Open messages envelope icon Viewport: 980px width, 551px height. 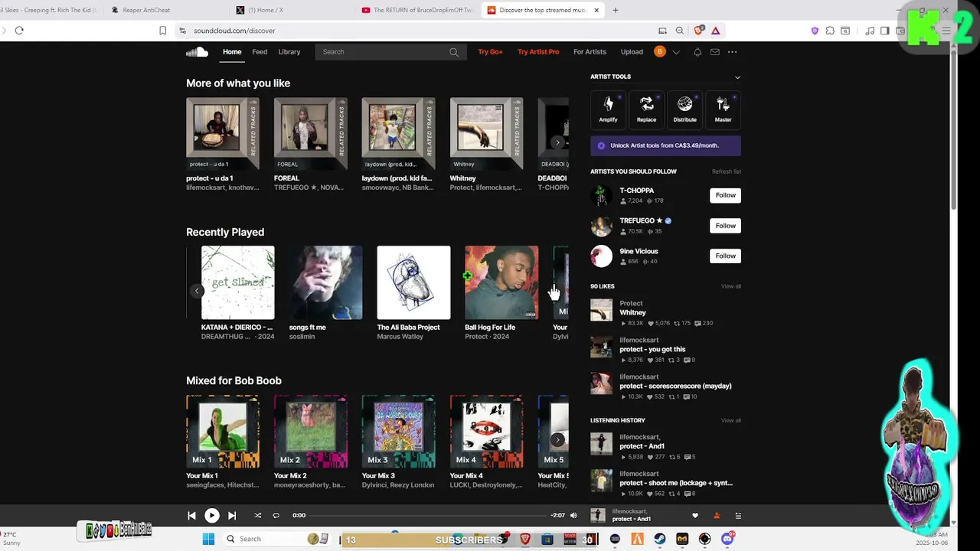(x=715, y=52)
